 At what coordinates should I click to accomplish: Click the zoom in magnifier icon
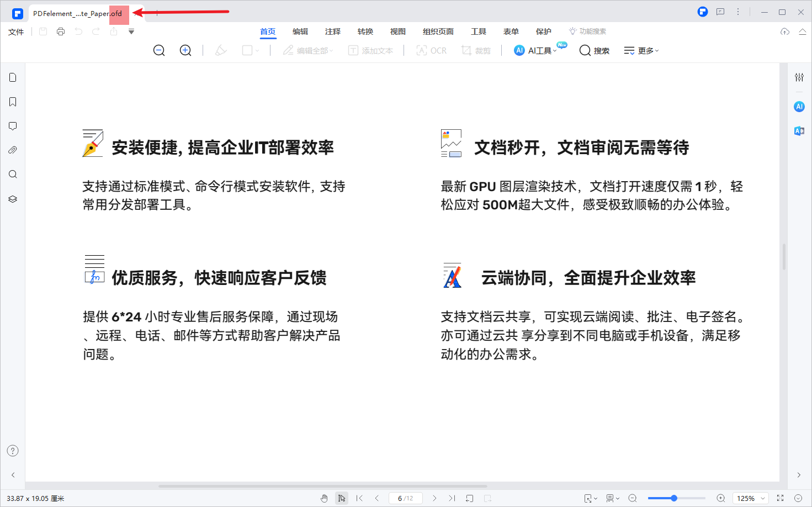click(185, 50)
